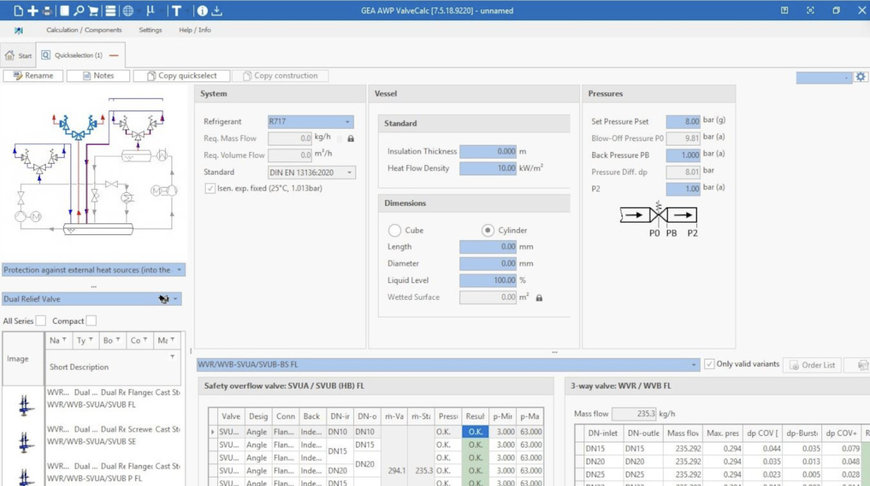
Task: Toggle the Compact checkbox
Action: click(x=91, y=321)
